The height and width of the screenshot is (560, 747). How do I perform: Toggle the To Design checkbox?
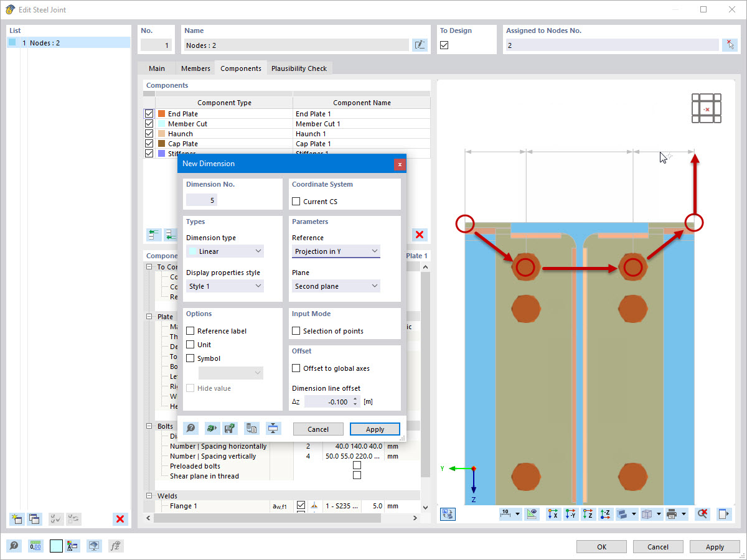point(444,45)
